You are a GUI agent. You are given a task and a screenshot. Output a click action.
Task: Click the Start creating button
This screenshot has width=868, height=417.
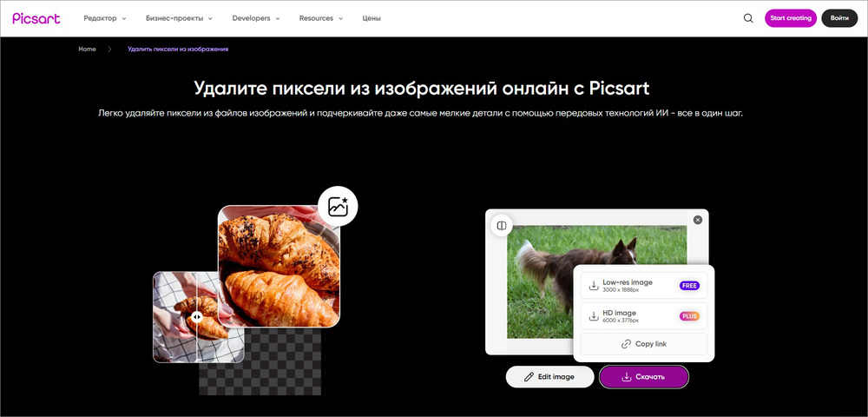[791, 18]
